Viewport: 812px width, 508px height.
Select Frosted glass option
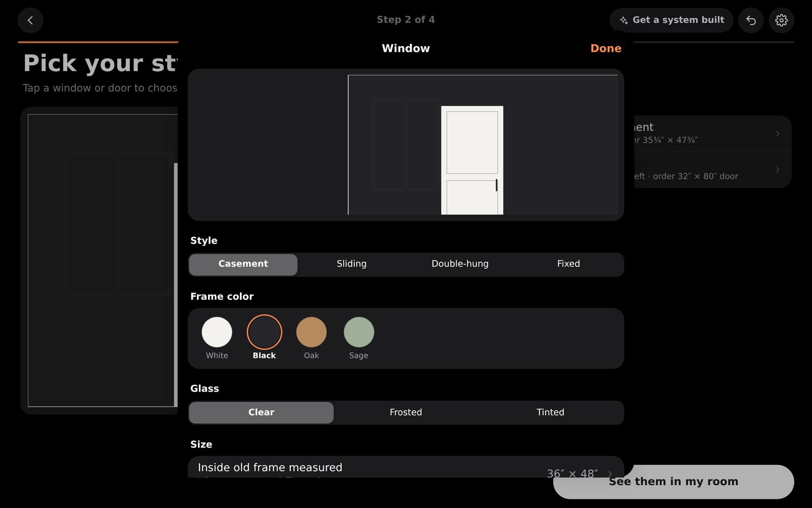406,412
